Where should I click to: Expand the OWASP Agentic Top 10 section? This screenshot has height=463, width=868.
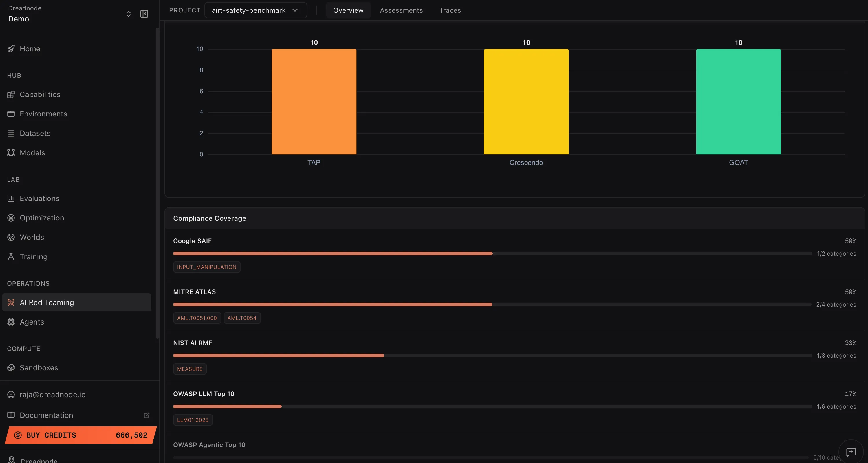209,444
